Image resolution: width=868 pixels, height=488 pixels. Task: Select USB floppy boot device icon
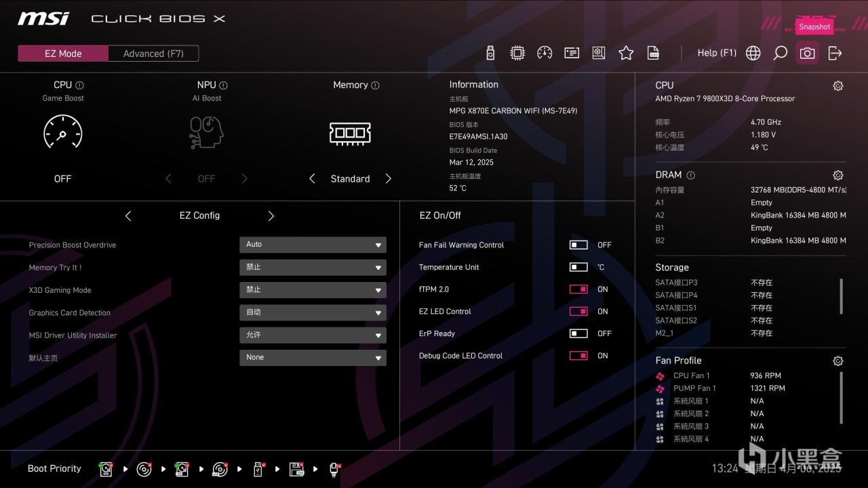(296, 468)
